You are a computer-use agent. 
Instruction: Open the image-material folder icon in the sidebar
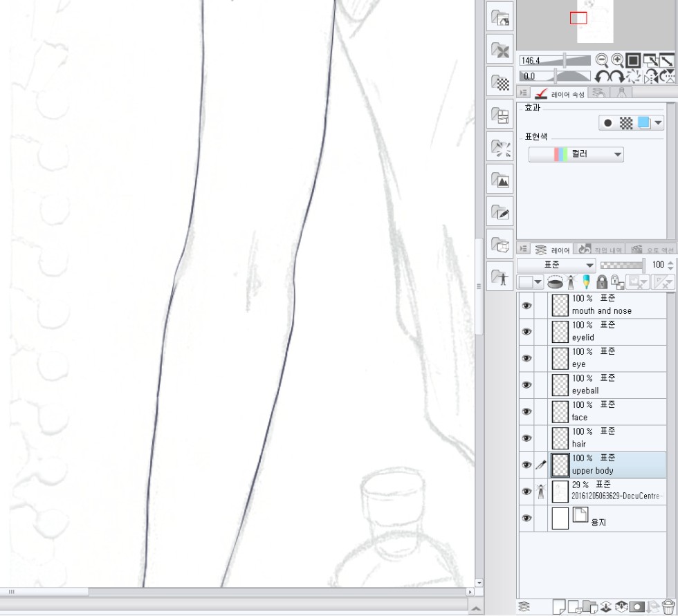click(500, 18)
